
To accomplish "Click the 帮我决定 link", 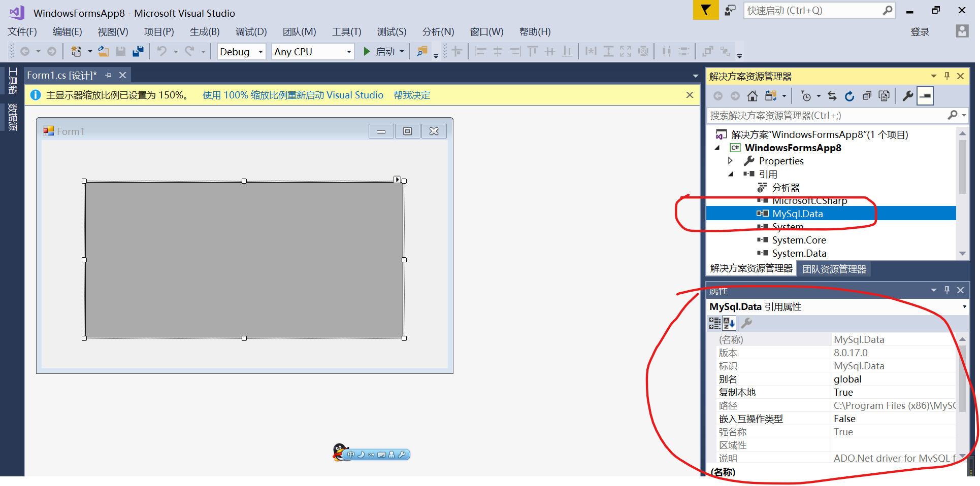I will click(x=412, y=95).
